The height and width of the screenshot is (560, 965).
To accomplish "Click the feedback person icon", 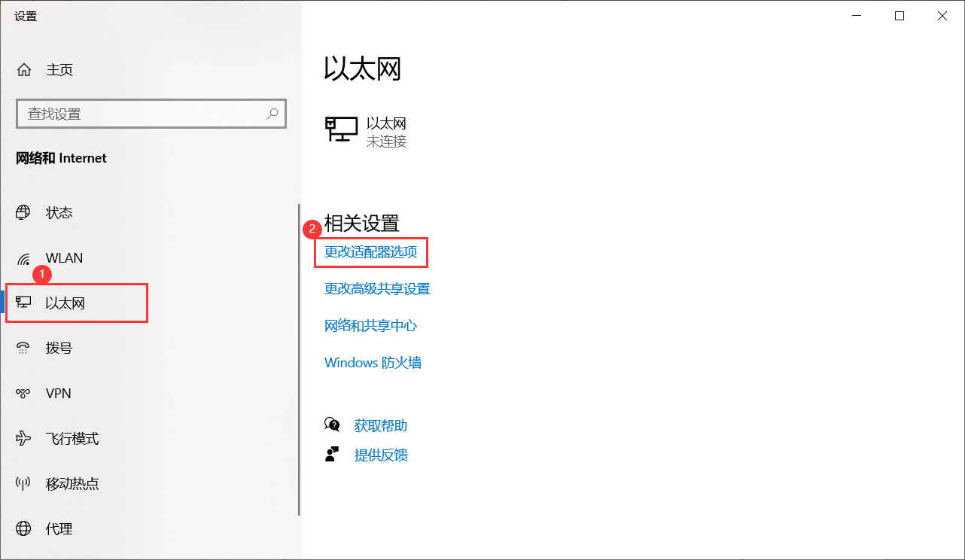I will [332, 454].
